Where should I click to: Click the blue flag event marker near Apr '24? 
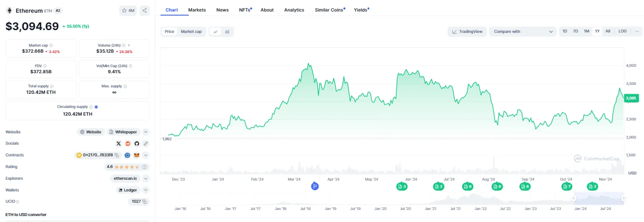[x=315, y=186]
